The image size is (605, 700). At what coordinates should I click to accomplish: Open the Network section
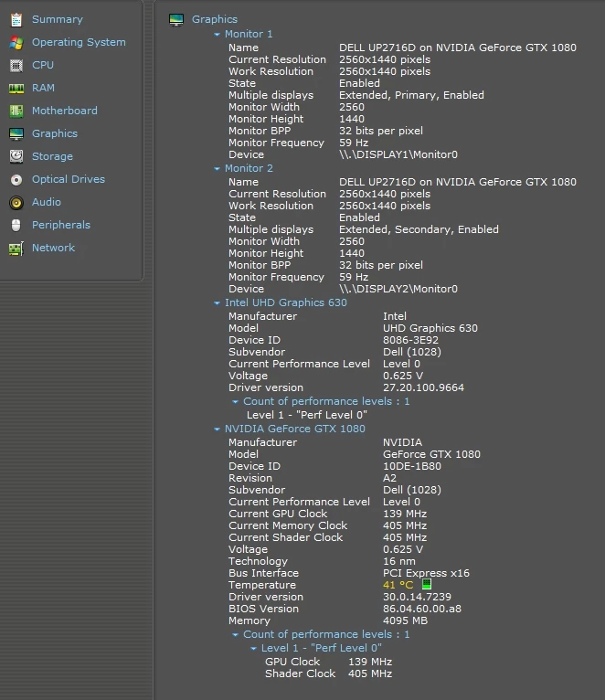point(53,248)
